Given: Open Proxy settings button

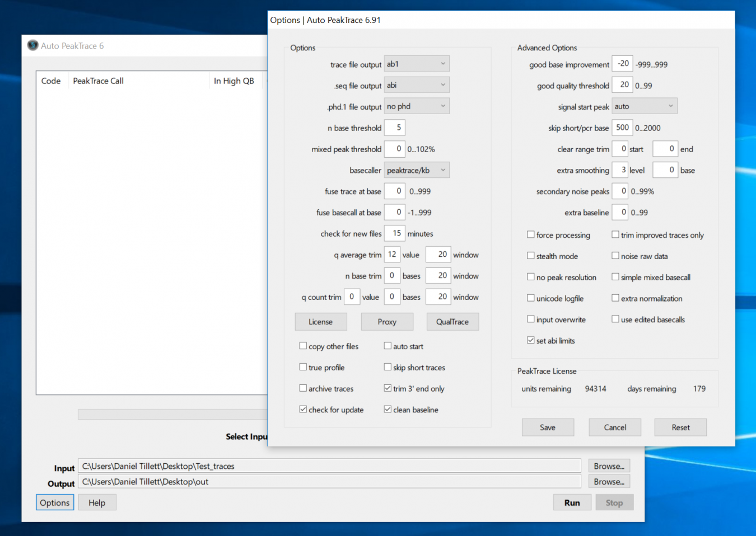Looking at the screenshot, I should click(387, 322).
